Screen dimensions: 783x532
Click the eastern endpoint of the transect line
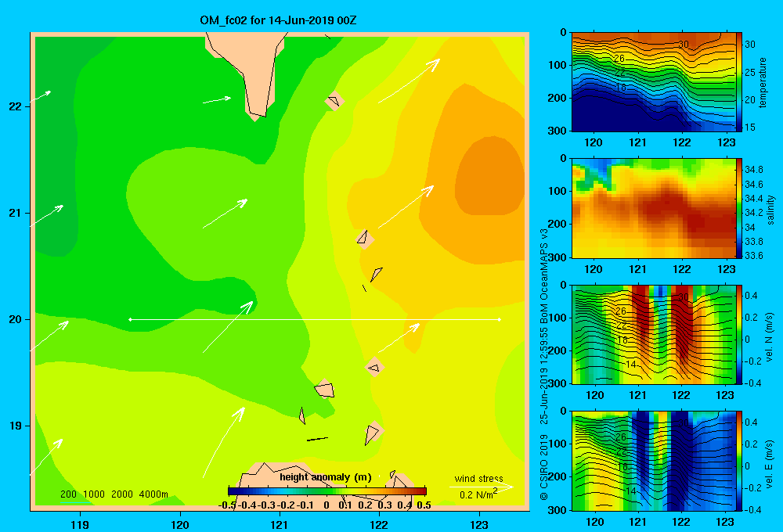click(500, 319)
